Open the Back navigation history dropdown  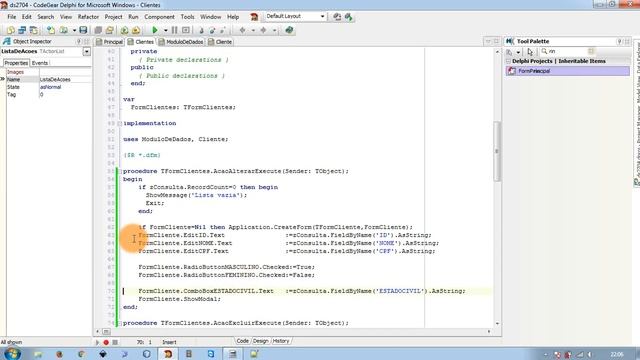pos(253,30)
